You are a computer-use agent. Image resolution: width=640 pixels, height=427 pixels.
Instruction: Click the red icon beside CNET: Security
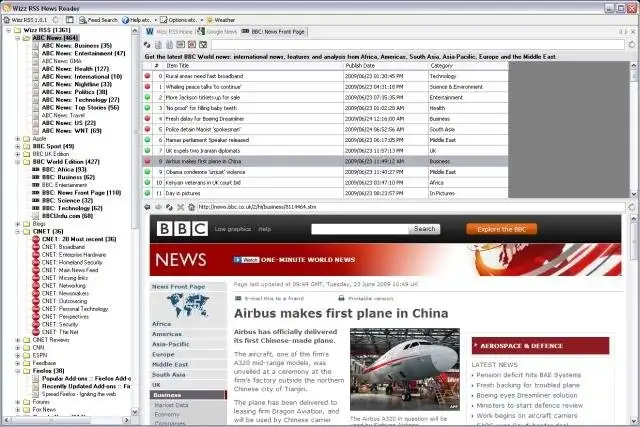36,325
